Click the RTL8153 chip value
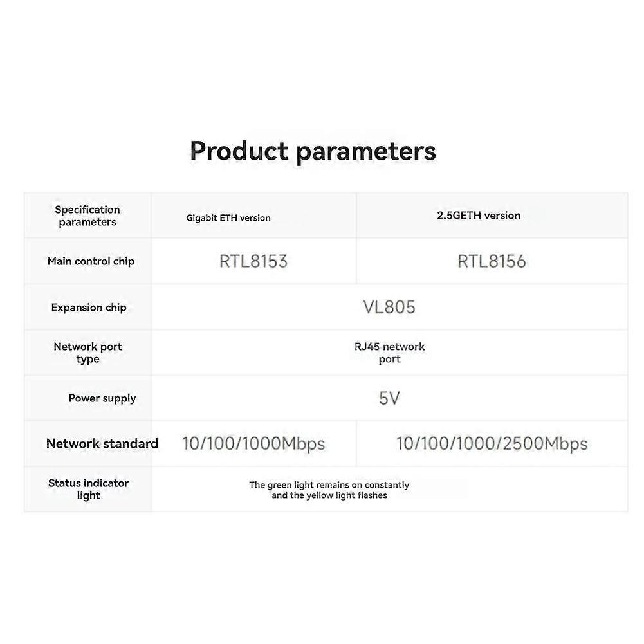644x644 pixels. point(253,261)
